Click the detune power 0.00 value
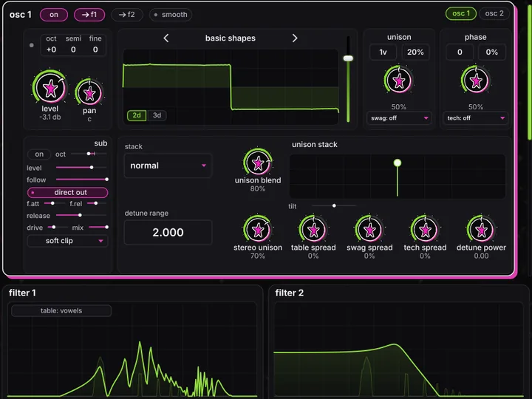 tap(481, 256)
